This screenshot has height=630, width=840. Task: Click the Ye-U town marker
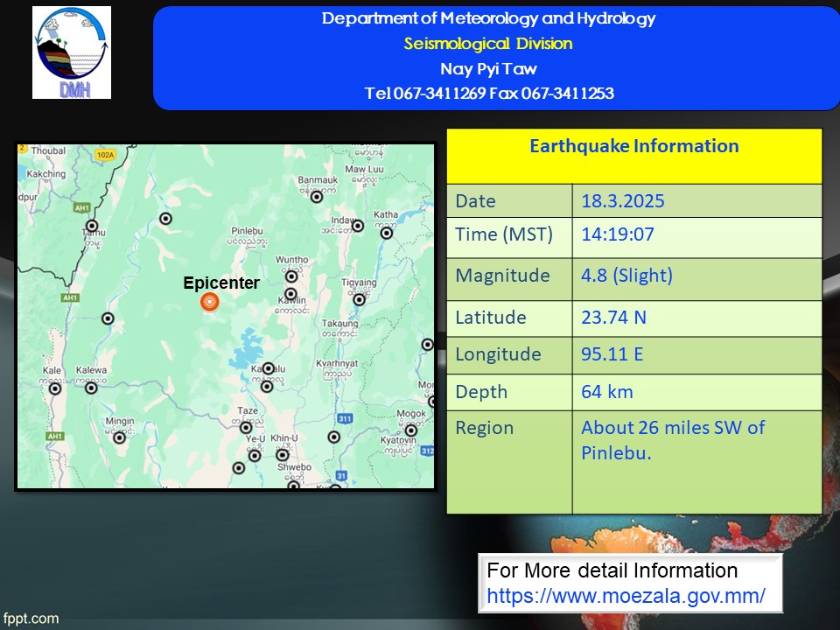(x=255, y=455)
